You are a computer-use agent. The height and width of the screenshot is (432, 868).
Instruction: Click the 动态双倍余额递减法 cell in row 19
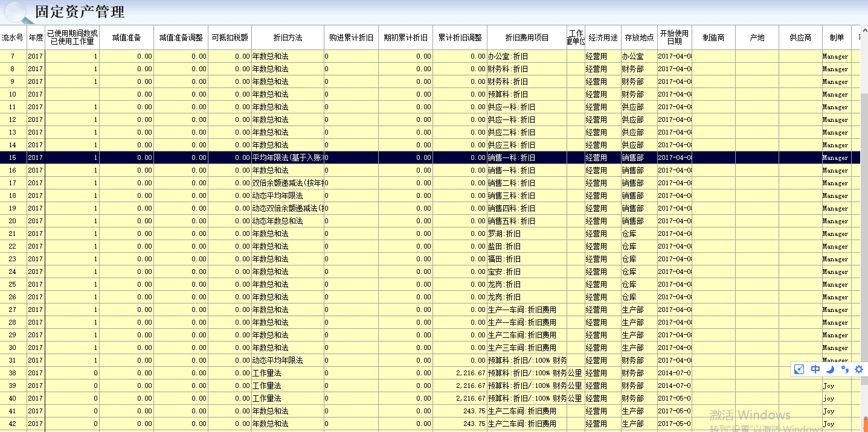click(288, 208)
